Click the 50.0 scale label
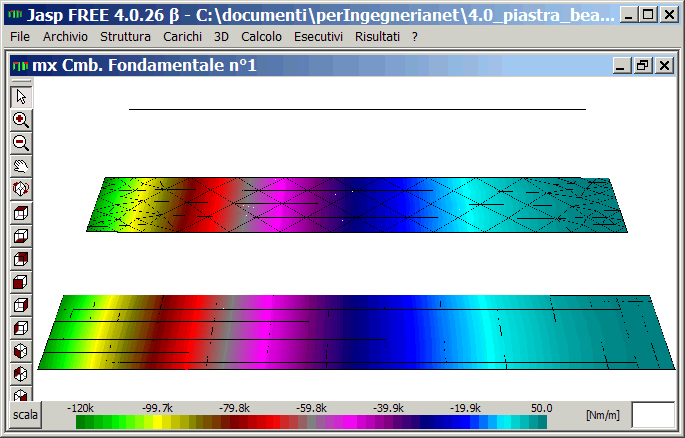The width and height of the screenshot is (685, 438). point(542,408)
